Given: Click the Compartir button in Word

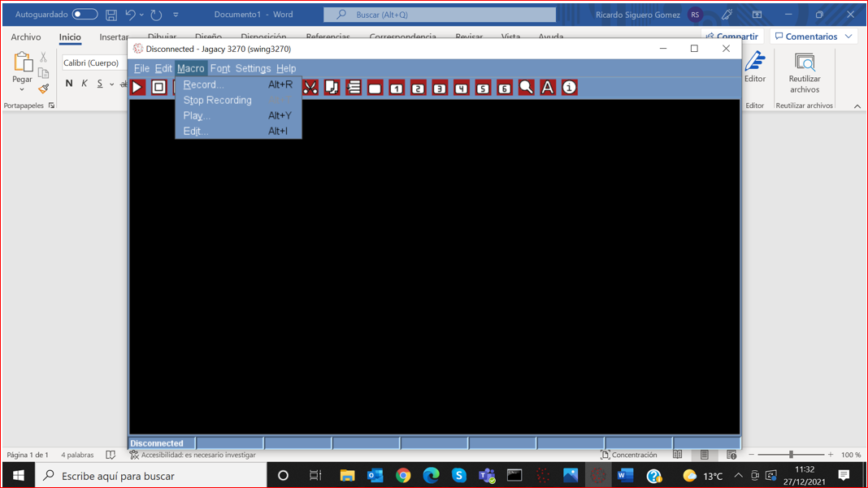Looking at the screenshot, I should (x=731, y=37).
